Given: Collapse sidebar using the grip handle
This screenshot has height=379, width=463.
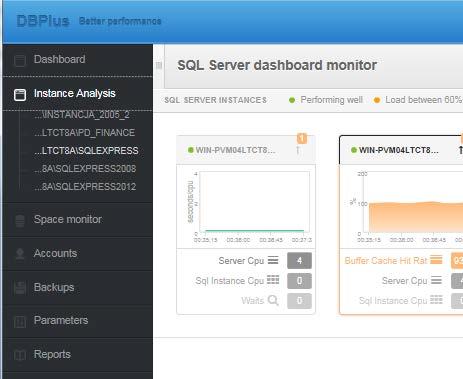Looking at the screenshot, I should [x=159, y=66].
